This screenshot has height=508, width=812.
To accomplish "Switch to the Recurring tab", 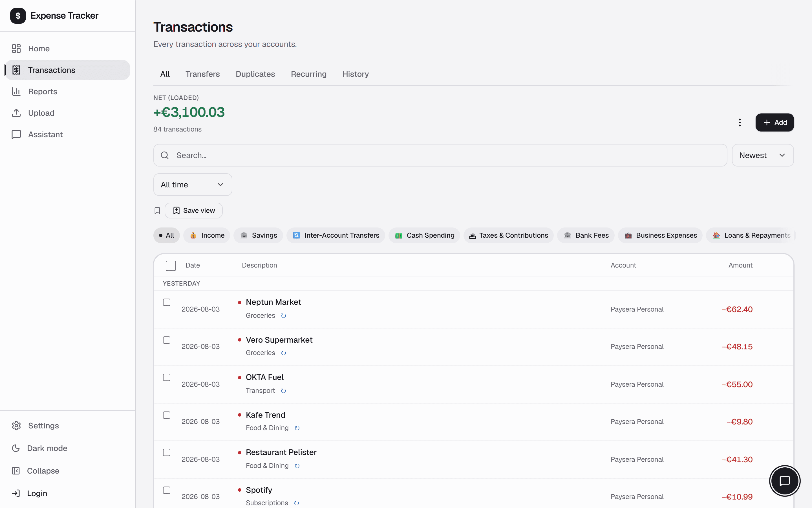I will (x=309, y=74).
